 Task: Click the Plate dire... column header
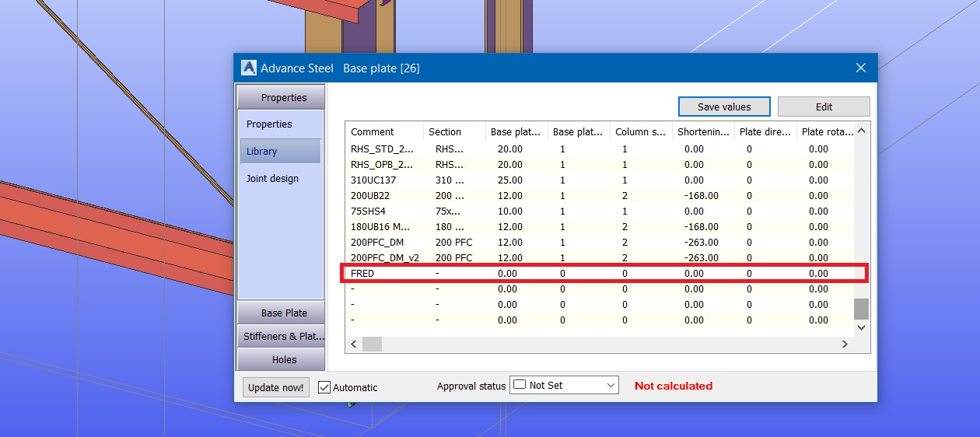765,131
